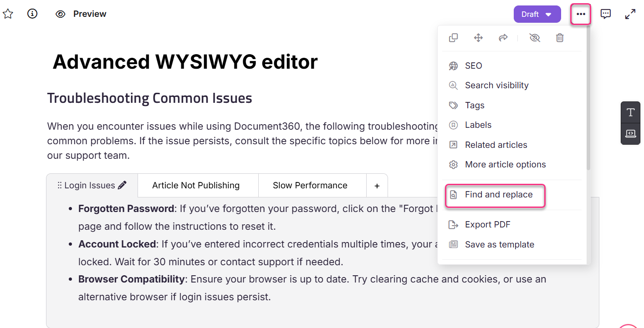Screen dimensions: 644x328
Task: Add a new tab with plus button
Action: point(377,186)
